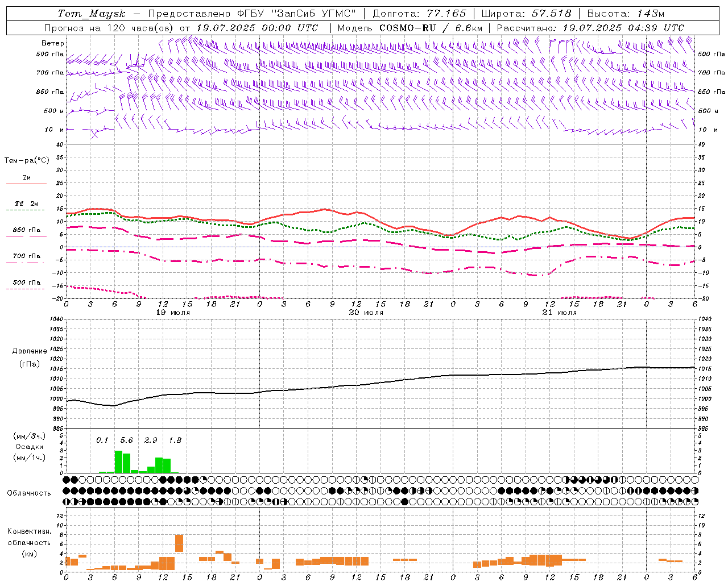
Task: Click the '10 м' wind level label on left
Action: point(54,130)
